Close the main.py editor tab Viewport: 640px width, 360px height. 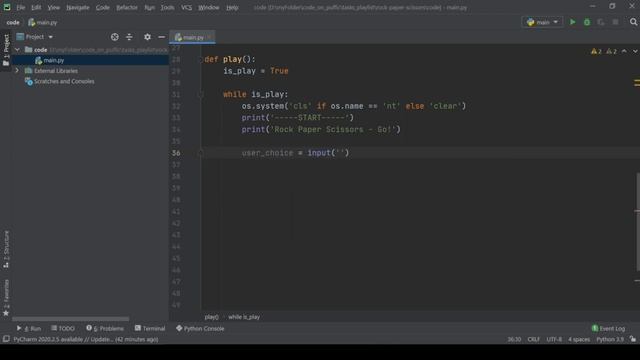tap(209, 37)
